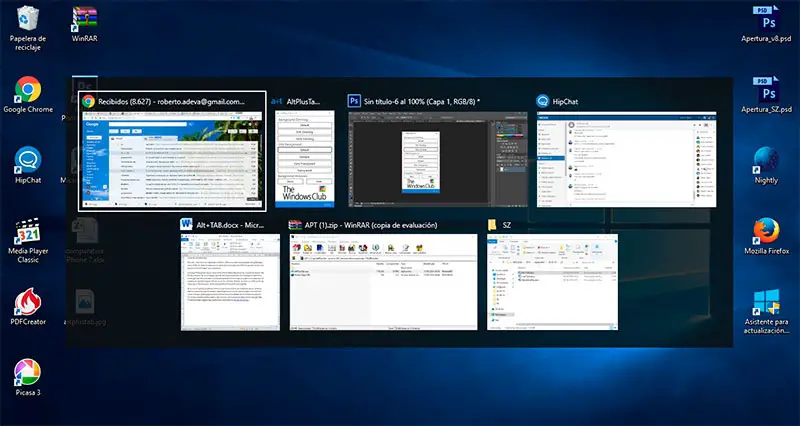Select the WinRAR desktop shortcut
800x426 pixels.
pos(84,24)
